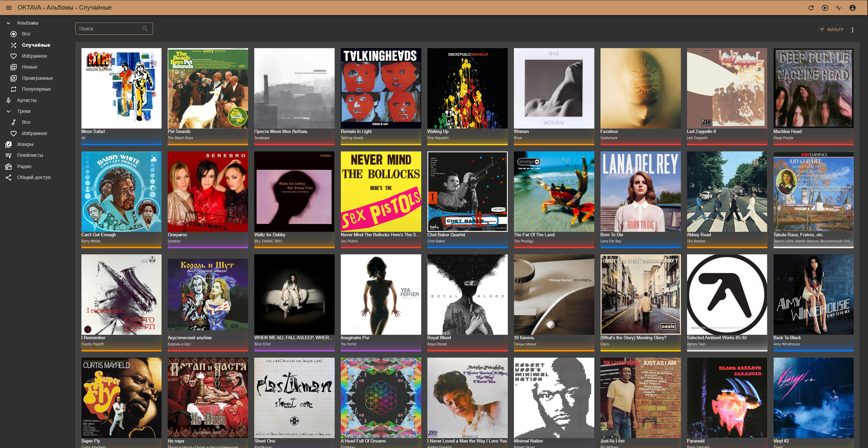Open the hamburger navigation menu

9,8
